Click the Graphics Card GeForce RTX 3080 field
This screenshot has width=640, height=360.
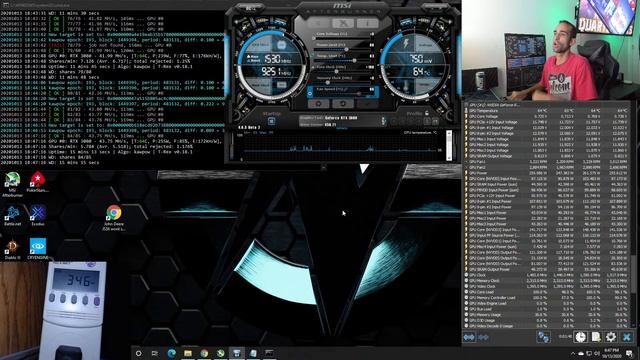point(340,118)
